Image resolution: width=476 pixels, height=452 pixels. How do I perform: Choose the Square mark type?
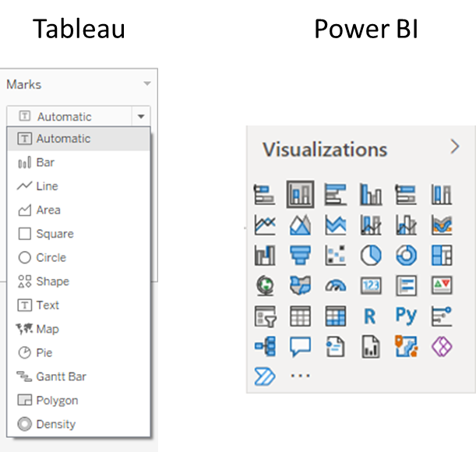[x=79, y=234]
